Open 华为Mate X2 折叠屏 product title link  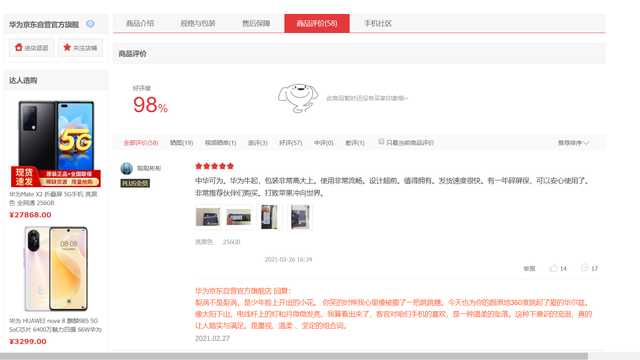(53, 198)
